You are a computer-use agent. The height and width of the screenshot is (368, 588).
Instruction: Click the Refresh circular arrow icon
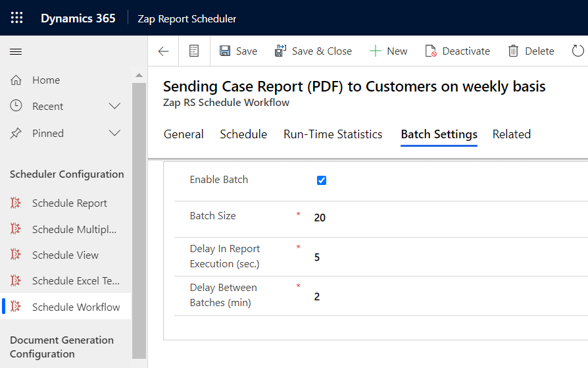pyautogui.click(x=578, y=51)
